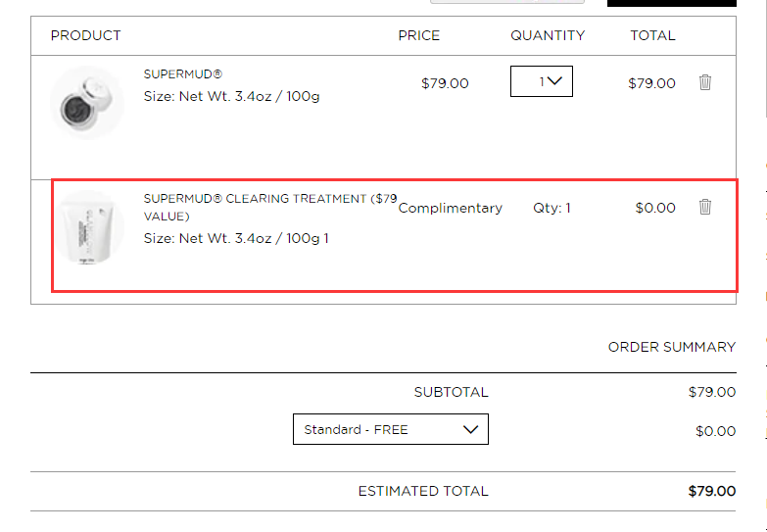This screenshot has height=532, width=767.
Task: Click the Complimentary price label
Action: pos(450,208)
